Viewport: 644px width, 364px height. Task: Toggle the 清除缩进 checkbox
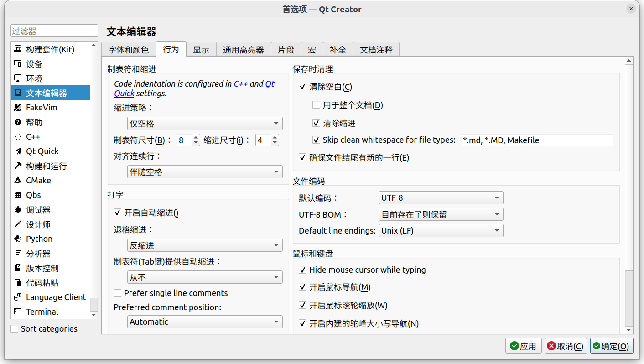pyautogui.click(x=316, y=123)
